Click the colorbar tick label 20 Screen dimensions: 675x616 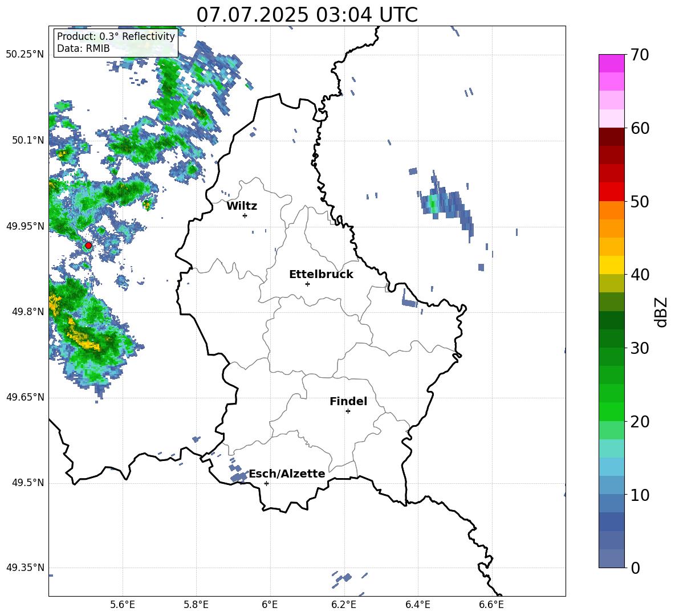coord(640,421)
